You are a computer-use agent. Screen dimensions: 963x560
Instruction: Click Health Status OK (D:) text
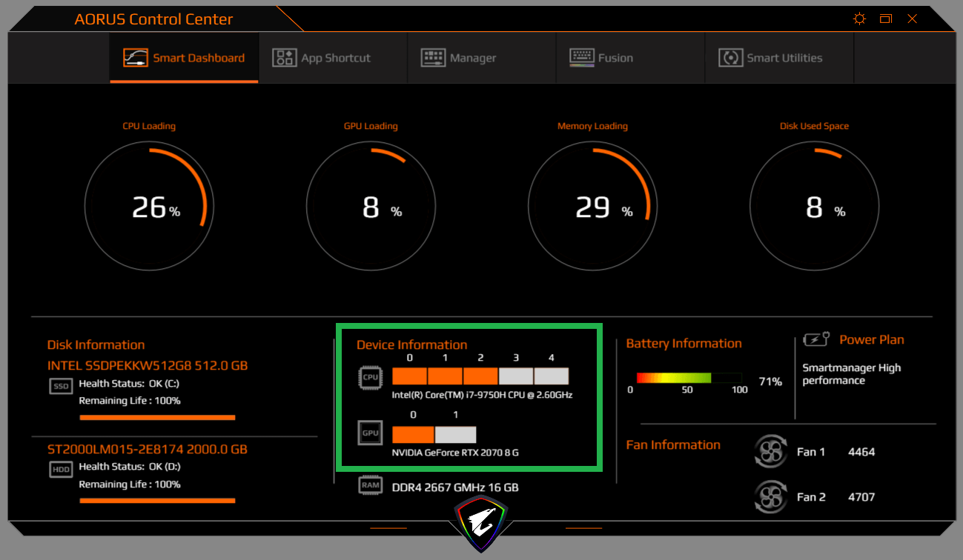coord(130,467)
